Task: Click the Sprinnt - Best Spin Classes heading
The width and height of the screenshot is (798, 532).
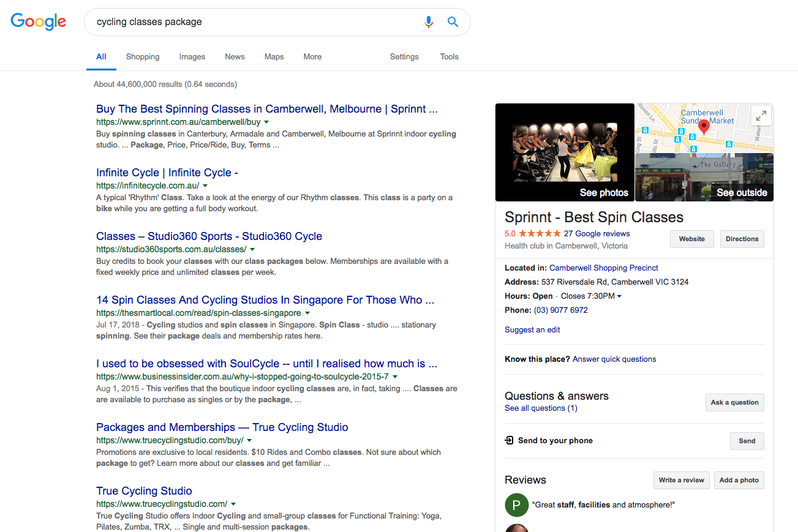Action: point(594,217)
